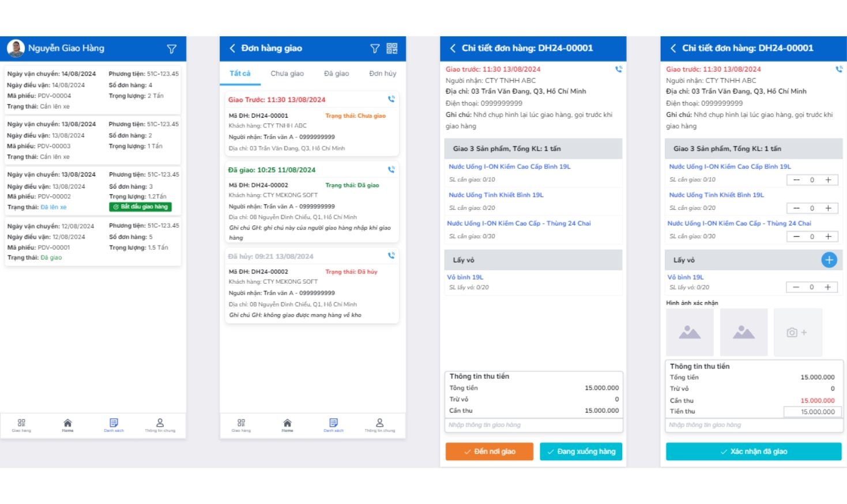Switch to the Chưa giao tab
Viewport: 847px width, 504px height.
[x=288, y=73]
